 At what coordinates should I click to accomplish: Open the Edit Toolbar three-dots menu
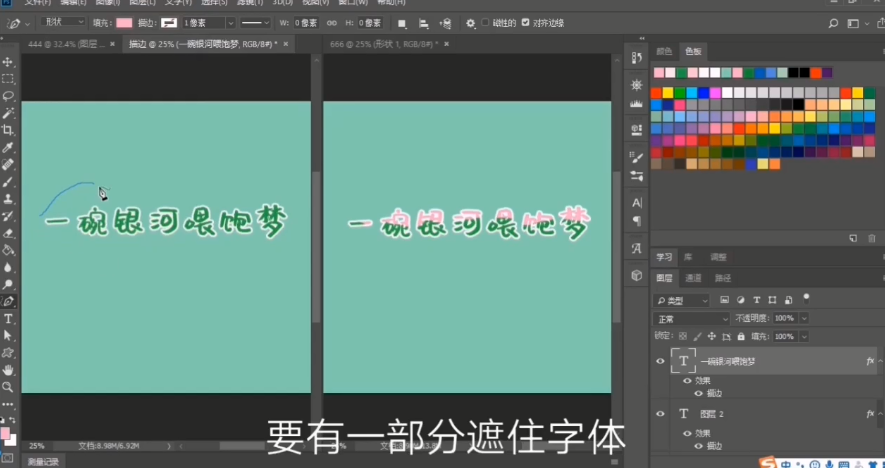click(x=8, y=404)
